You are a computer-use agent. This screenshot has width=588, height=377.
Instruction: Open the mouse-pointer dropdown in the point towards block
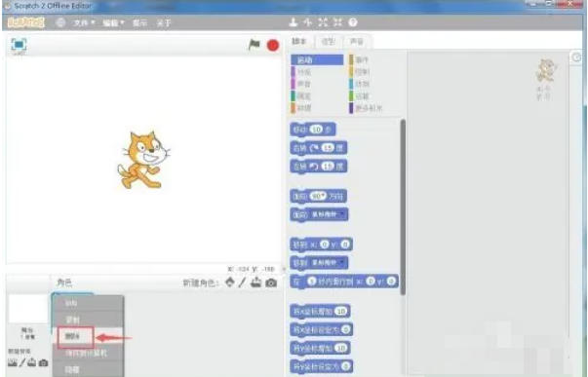pos(327,214)
